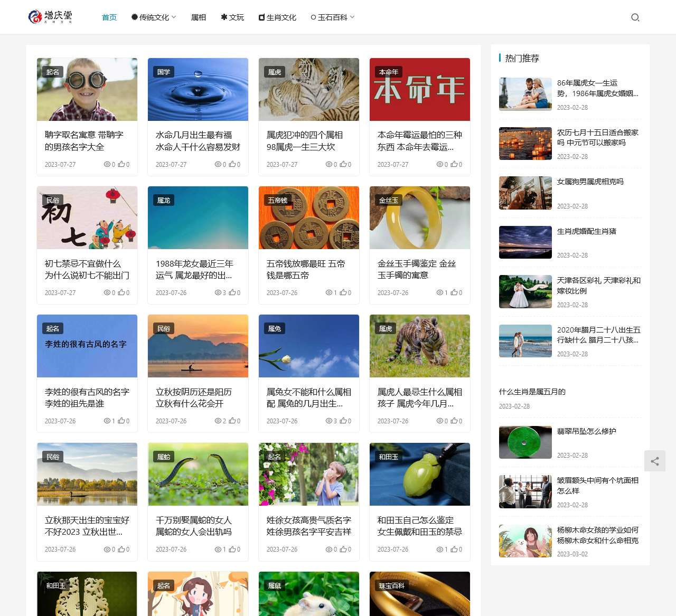The height and width of the screenshot is (616, 676).
Task: Open article 初七禁忌不宜做什么
Action: tap(87, 269)
